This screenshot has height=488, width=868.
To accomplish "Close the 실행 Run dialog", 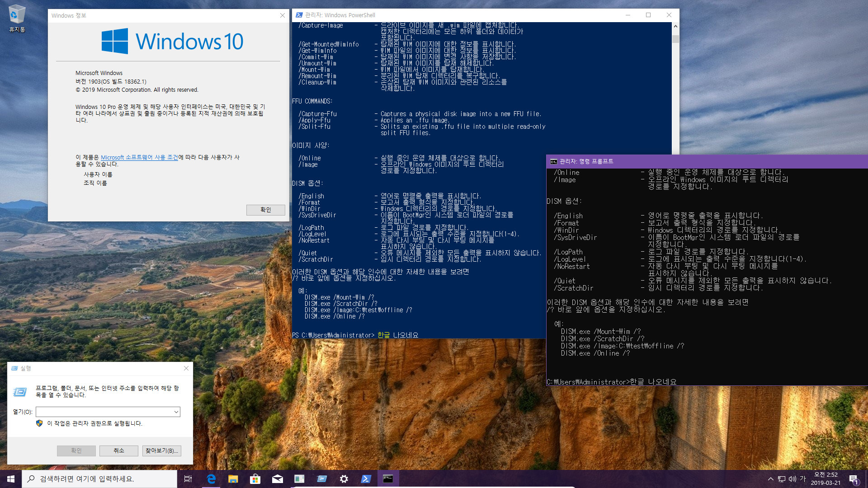I will pyautogui.click(x=186, y=368).
